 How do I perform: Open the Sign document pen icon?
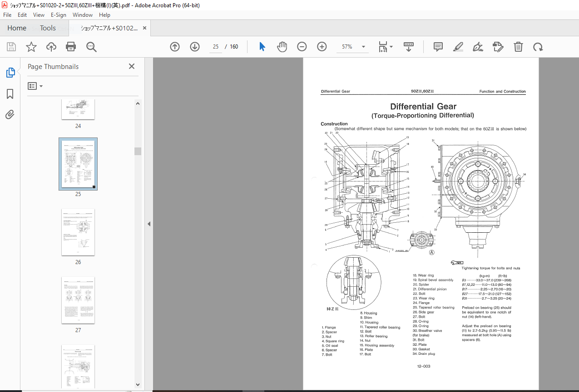(x=478, y=47)
